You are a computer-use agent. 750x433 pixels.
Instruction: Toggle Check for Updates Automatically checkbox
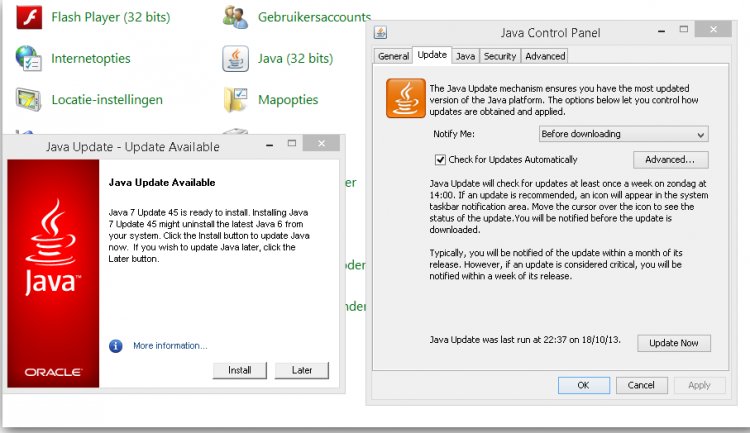(x=440, y=159)
